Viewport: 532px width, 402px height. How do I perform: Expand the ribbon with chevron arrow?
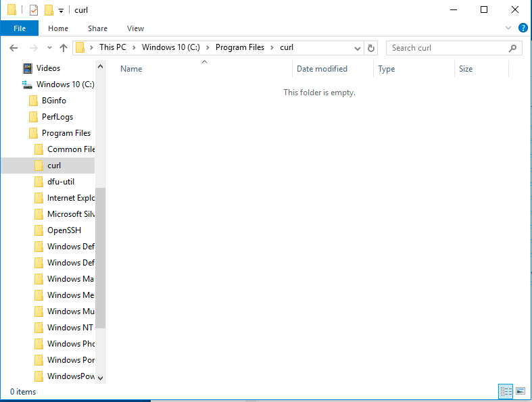pyautogui.click(x=508, y=28)
